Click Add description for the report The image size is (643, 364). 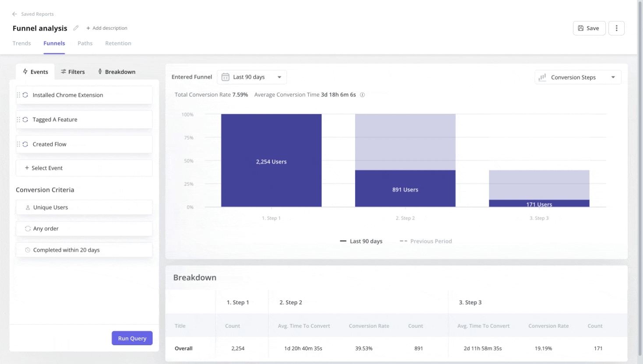point(107,28)
